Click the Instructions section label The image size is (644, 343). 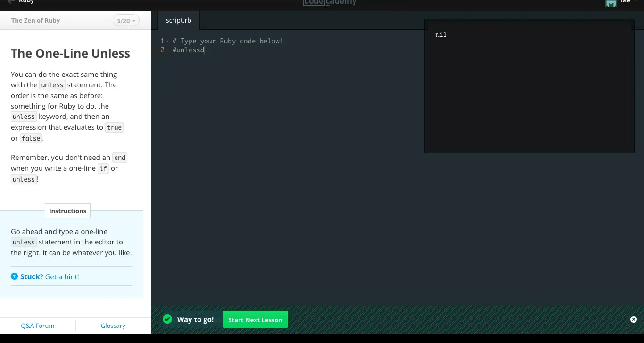(67, 211)
